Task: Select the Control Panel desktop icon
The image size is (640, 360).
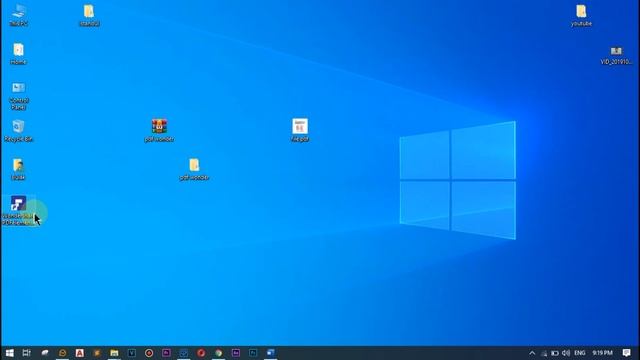Action: (18, 96)
